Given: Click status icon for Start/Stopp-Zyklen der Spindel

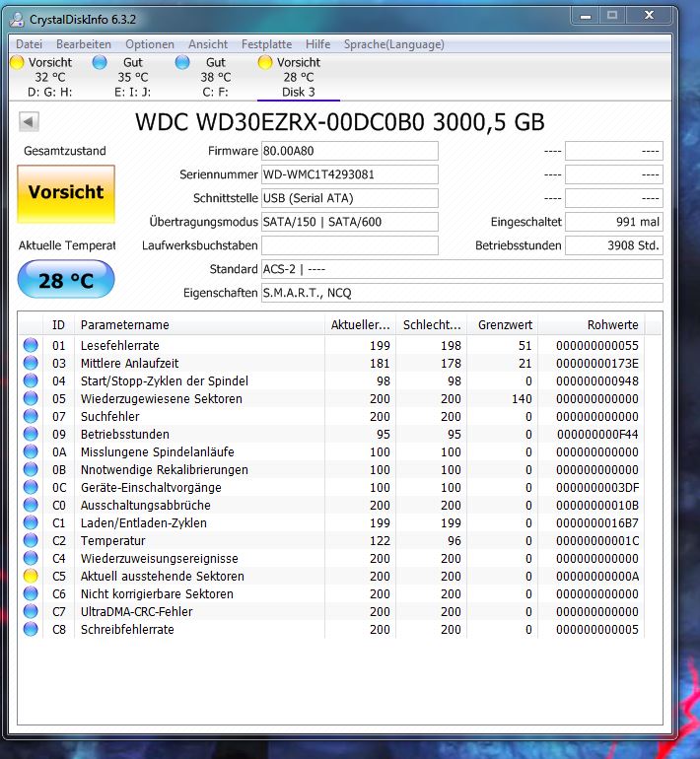Looking at the screenshot, I should point(31,380).
